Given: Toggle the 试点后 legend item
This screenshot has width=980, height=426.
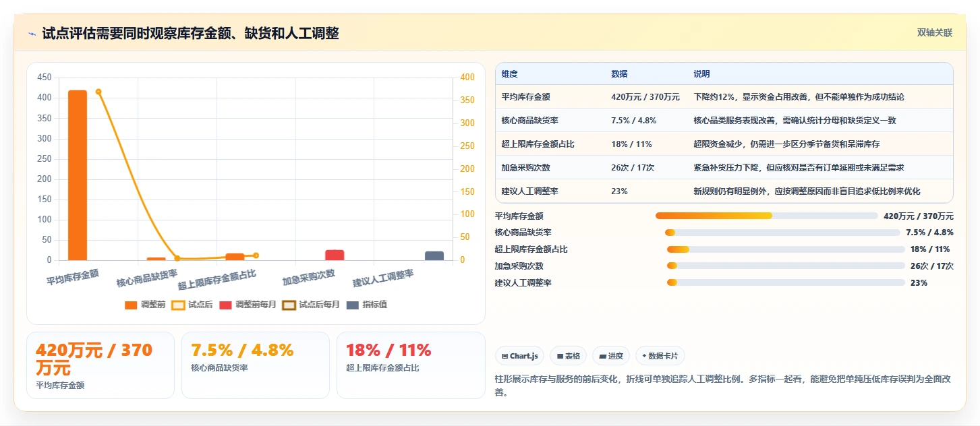Looking at the screenshot, I should (x=192, y=305).
